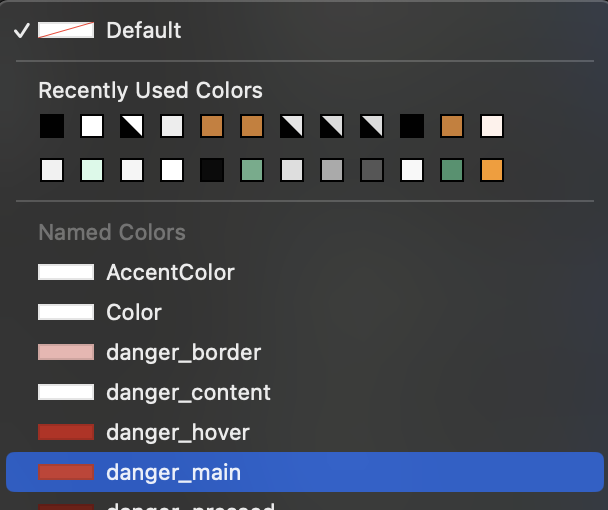Click the highlighted danger_main entry

173,472
